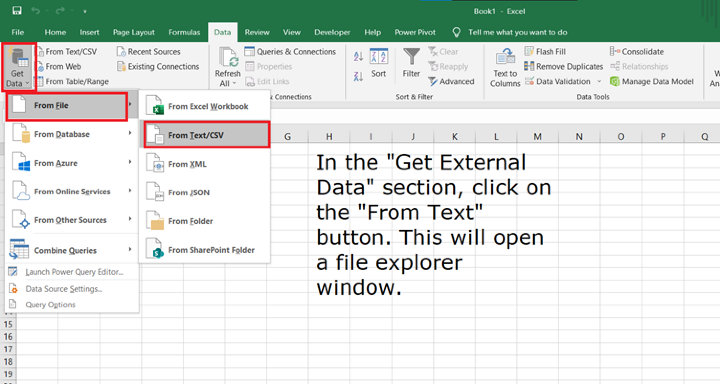The height and width of the screenshot is (384, 720).
Task: Click Flash Fill
Action: pos(545,51)
